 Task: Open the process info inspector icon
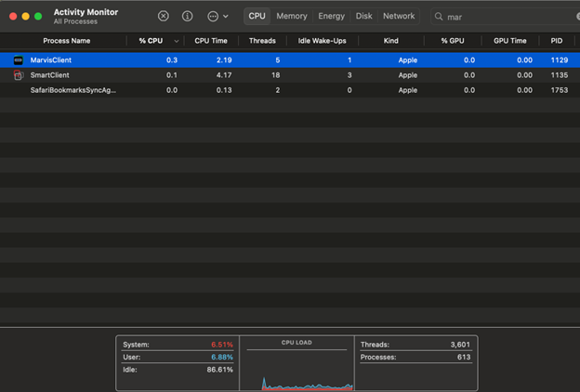pyautogui.click(x=187, y=16)
